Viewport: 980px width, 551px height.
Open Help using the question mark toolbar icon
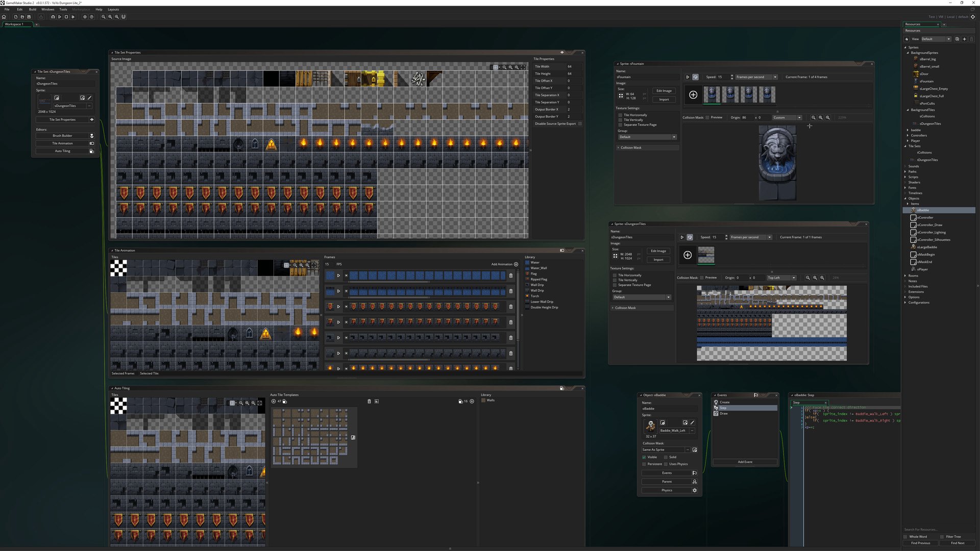tap(92, 17)
